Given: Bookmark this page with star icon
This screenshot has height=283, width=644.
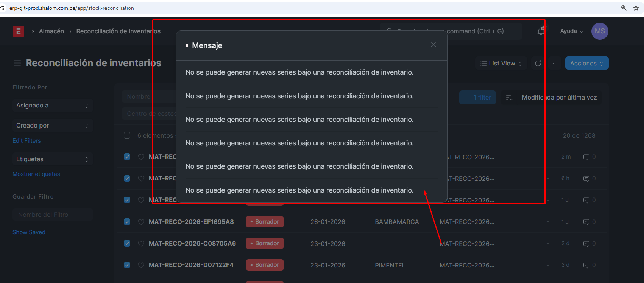Looking at the screenshot, I should [636, 8].
